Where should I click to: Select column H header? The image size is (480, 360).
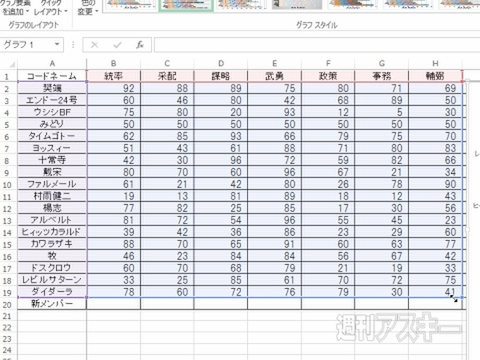coord(436,63)
